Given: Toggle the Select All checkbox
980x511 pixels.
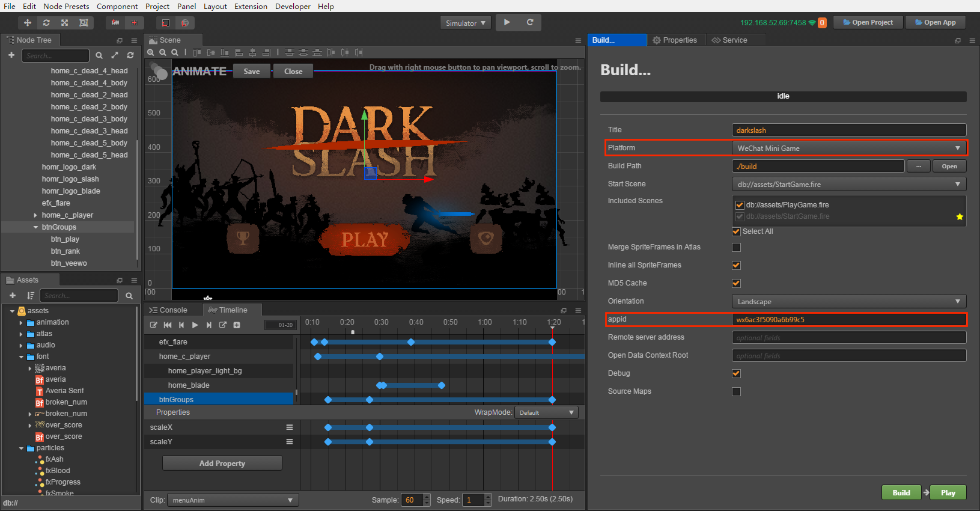Looking at the screenshot, I should (736, 231).
